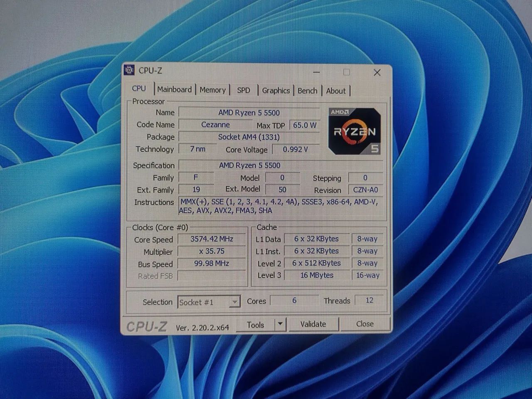Screen dimensions: 532x399
Task: Click the AMD Ryzen 5 logo image
Action: click(355, 131)
